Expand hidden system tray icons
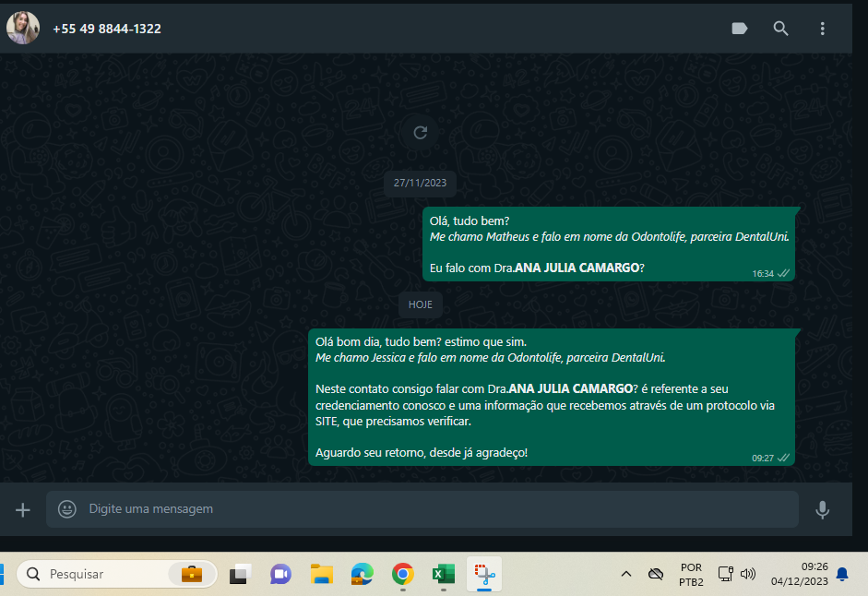The height and width of the screenshot is (596, 868). pyautogui.click(x=626, y=574)
